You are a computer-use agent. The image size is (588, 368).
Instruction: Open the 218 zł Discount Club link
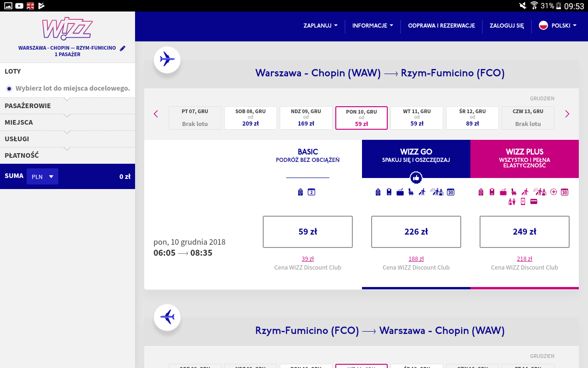coord(525,259)
